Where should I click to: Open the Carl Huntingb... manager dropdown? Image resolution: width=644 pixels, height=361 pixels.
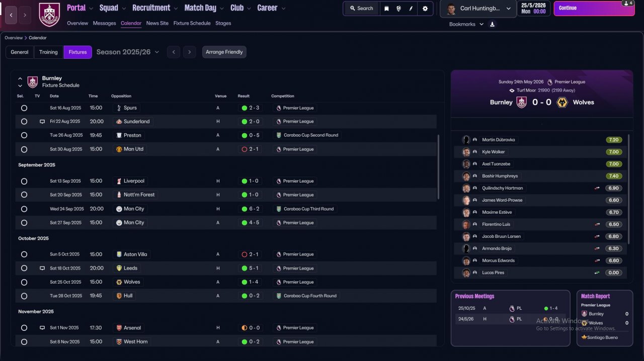(478, 9)
